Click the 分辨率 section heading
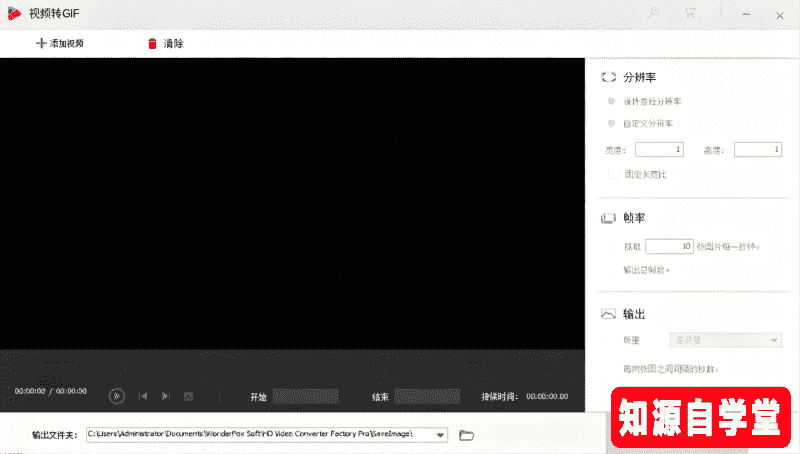The image size is (800, 454). click(640, 77)
